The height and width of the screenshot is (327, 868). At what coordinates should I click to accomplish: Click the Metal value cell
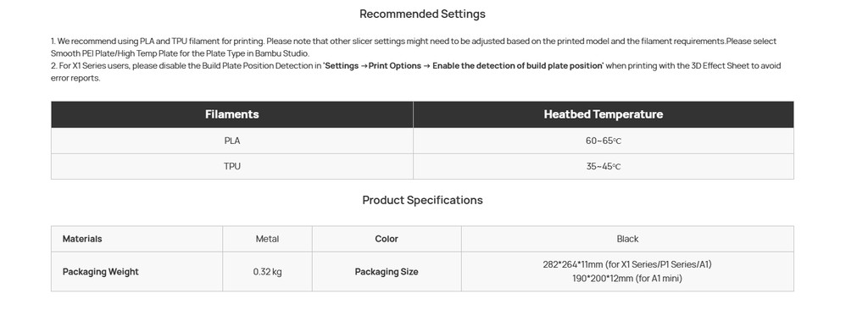pyautogui.click(x=267, y=239)
